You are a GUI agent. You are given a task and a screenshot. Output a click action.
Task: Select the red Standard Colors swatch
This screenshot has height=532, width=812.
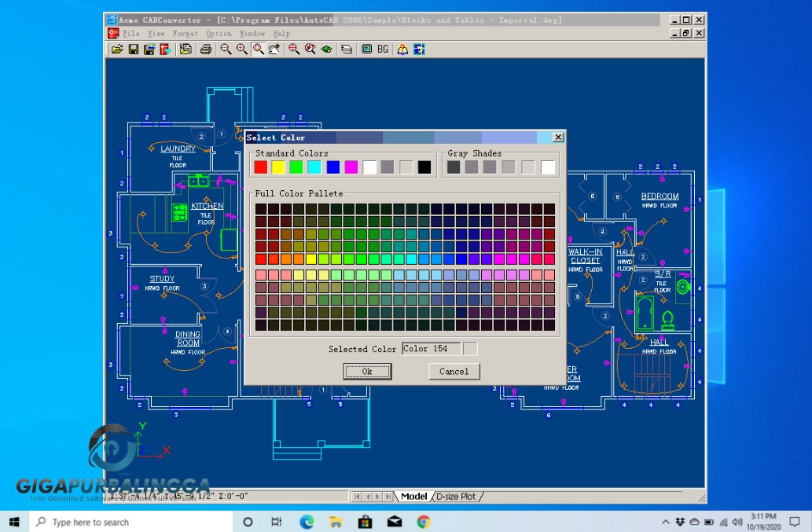coord(260,167)
